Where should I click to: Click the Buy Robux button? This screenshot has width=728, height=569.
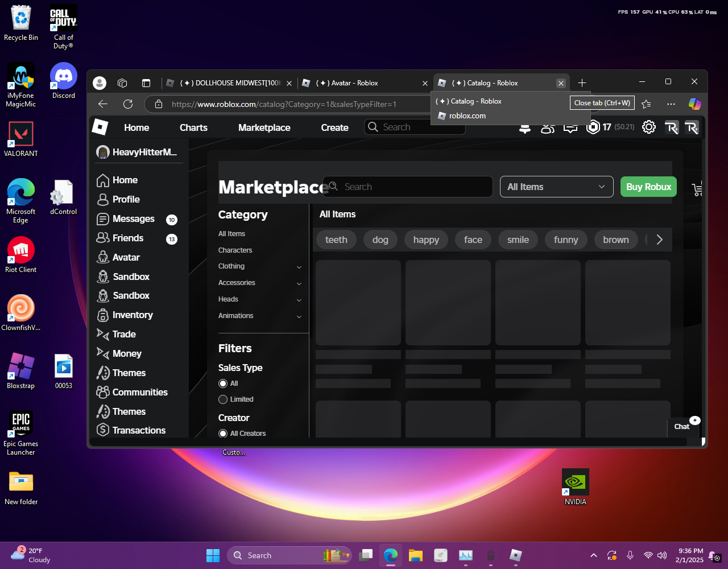click(648, 187)
